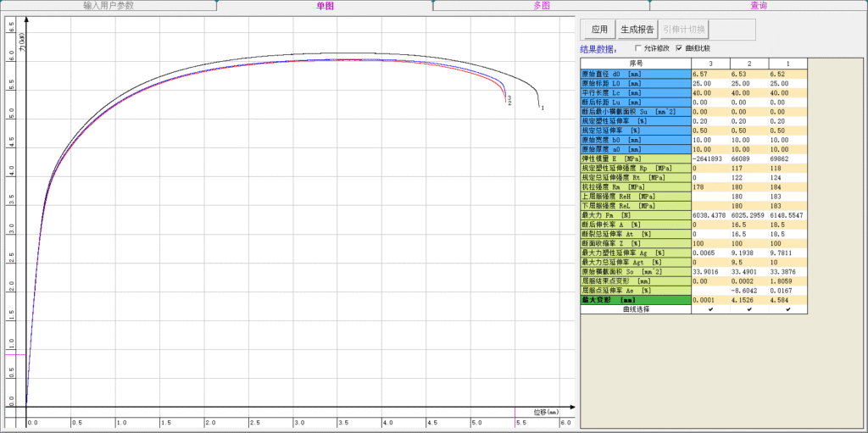Screen dimensions: 868x433
Task: Select the elastic modulus value 66089
Action: click(749, 159)
